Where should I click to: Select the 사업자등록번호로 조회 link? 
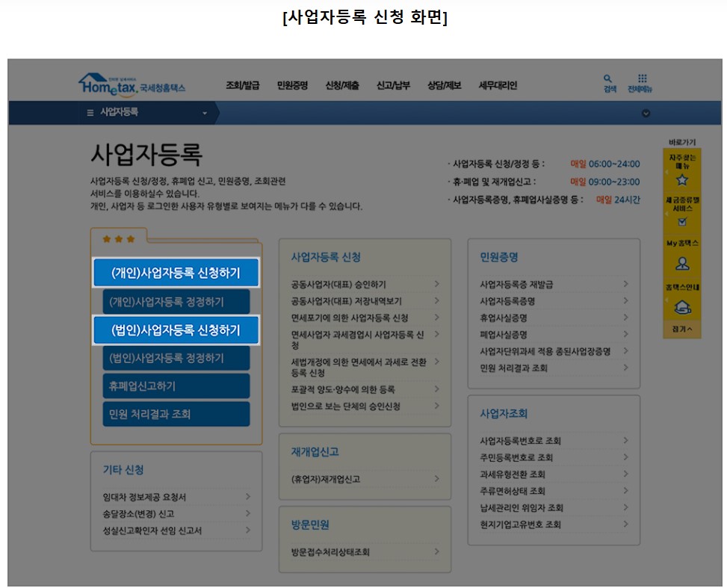(x=519, y=441)
